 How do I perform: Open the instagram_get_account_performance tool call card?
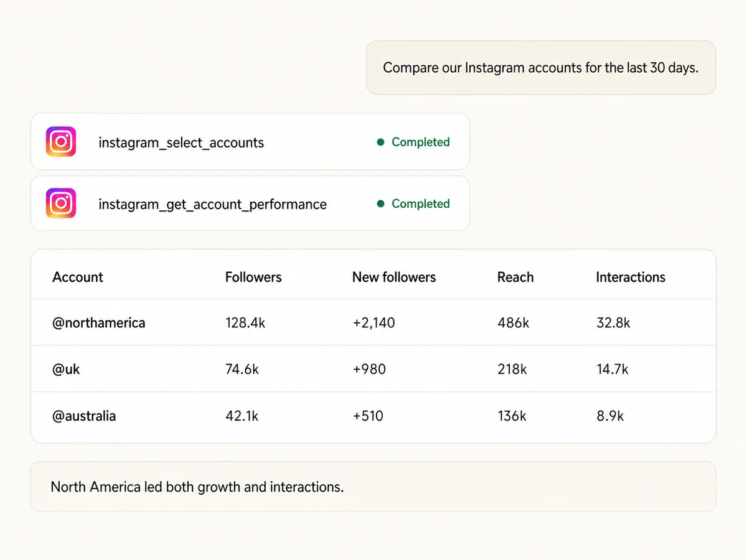250,203
